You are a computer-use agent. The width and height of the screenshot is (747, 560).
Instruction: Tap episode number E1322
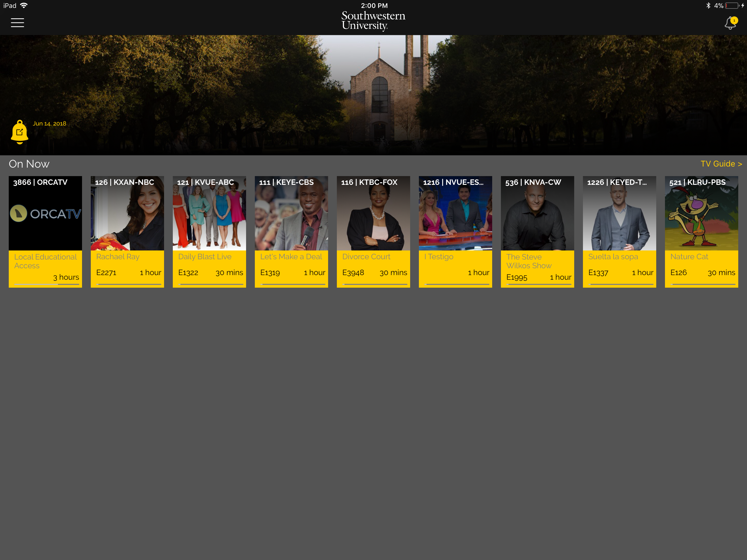(188, 273)
